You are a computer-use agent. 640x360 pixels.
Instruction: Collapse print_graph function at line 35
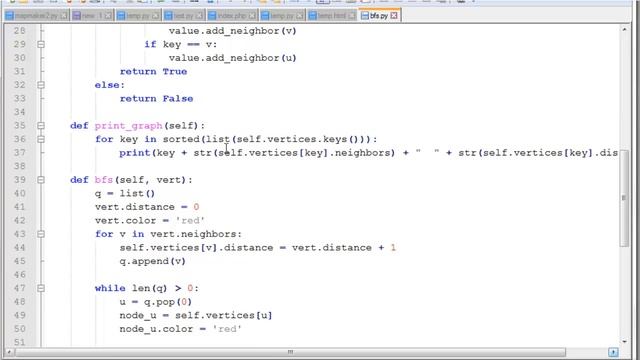tap(41, 126)
